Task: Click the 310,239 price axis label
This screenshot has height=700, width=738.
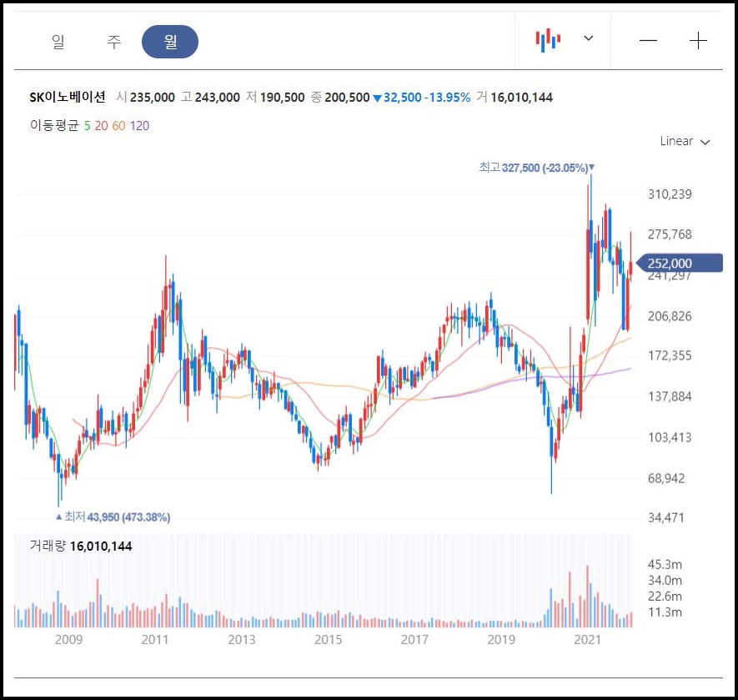Action: click(670, 194)
